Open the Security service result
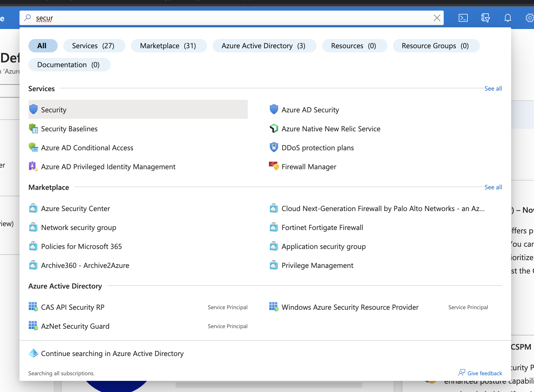Image resolution: width=534 pixels, height=392 pixels. (x=138, y=109)
